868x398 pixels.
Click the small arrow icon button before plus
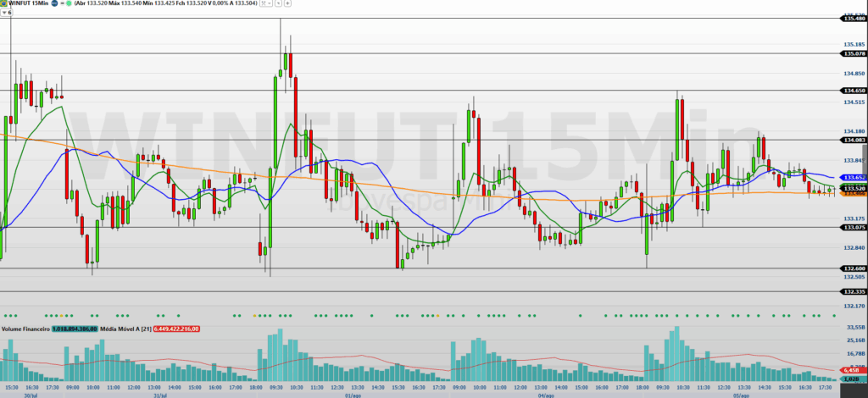[278, 3]
